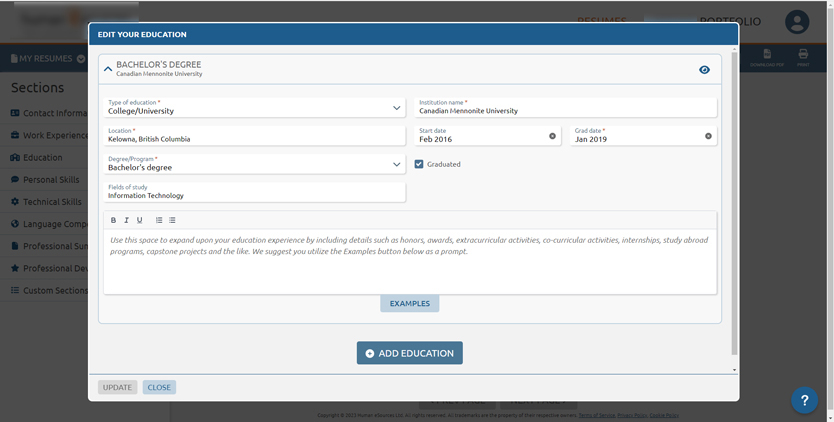Toggle bold formatting in the editor
Image resolution: width=834 pixels, height=422 pixels.
pyautogui.click(x=113, y=220)
